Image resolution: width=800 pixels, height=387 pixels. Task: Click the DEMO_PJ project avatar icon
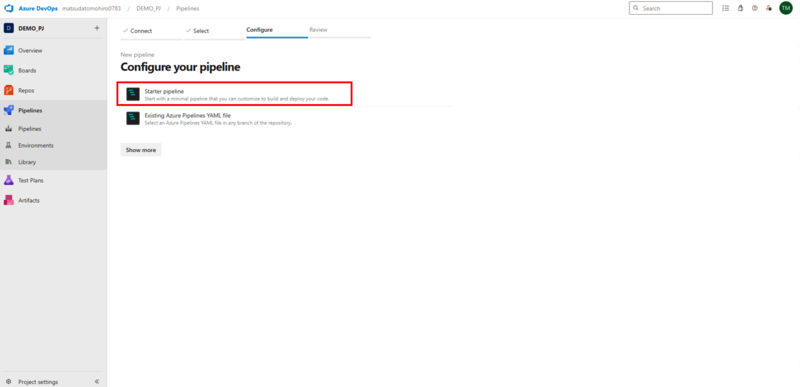coord(9,28)
